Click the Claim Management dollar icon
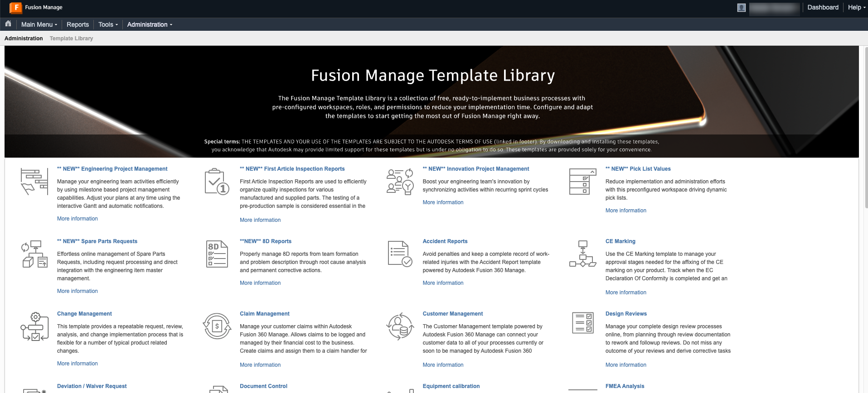Screen dimensions: 868x393 point(217,326)
